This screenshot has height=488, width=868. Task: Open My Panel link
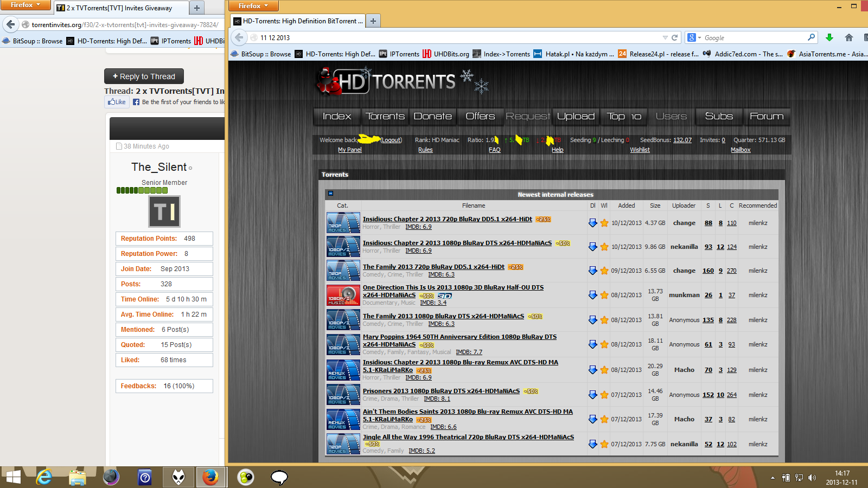click(x=349, y=150)
